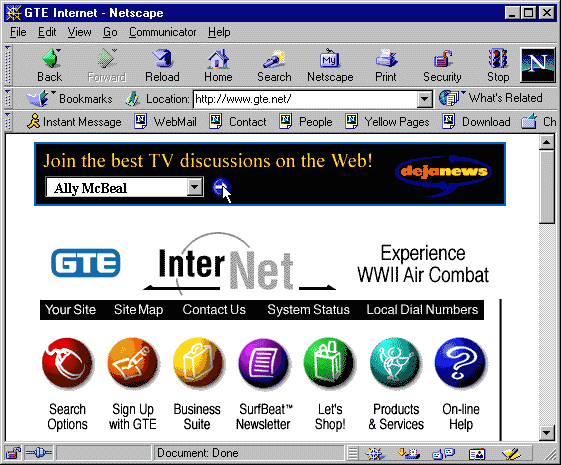
Task: Open WebMail bookmark
Action: [x=166, y=122]
